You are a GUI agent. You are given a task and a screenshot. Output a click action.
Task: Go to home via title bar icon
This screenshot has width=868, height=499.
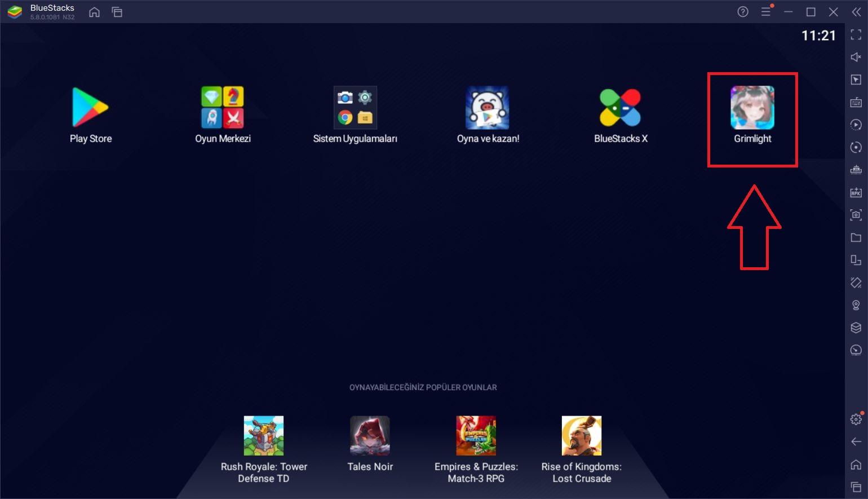click(x=94, y=12)
